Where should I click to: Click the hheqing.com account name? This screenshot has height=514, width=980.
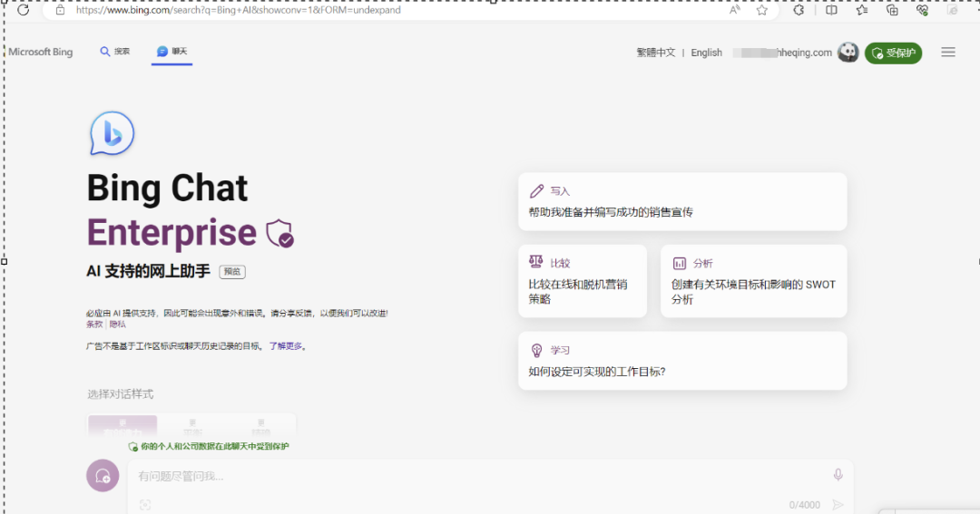click(782, 53)
